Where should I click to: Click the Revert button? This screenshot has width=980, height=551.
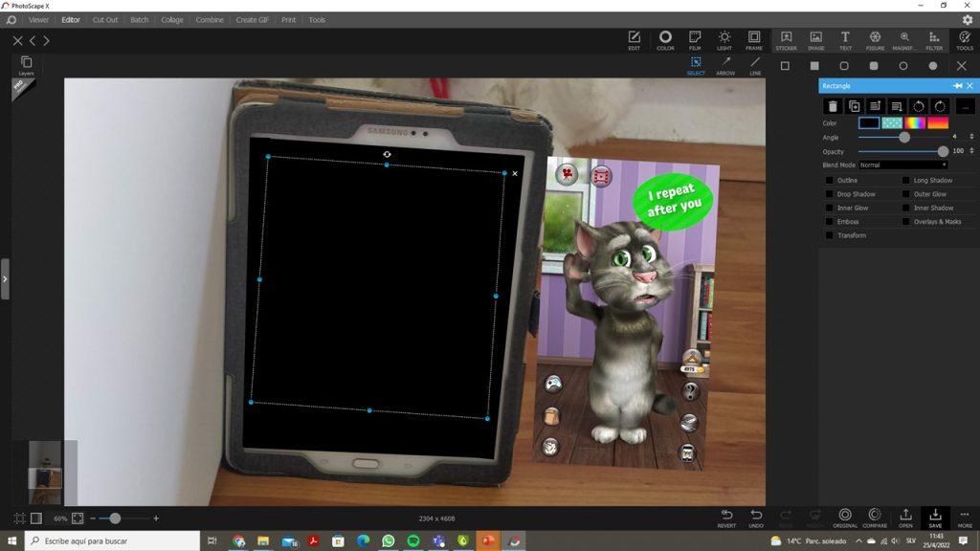pyautogui.click(x=726, y=518)
